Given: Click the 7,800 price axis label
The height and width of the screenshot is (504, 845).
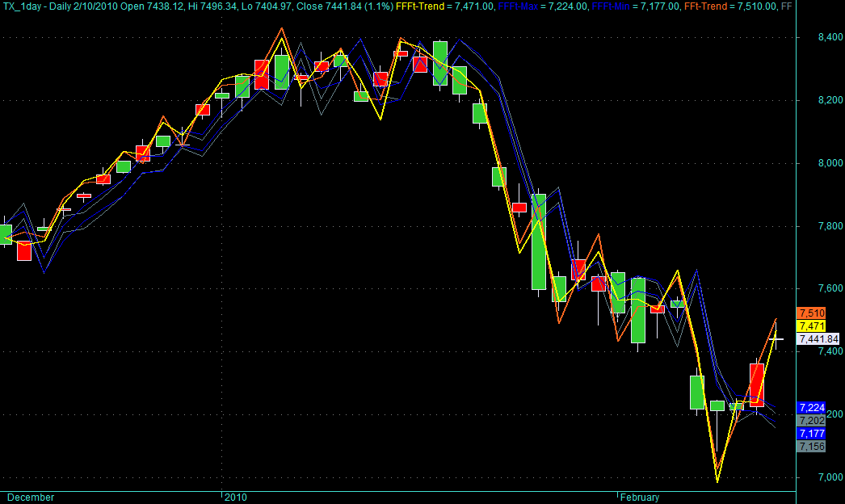Looking at the screenshot, I should coord(830,226).
